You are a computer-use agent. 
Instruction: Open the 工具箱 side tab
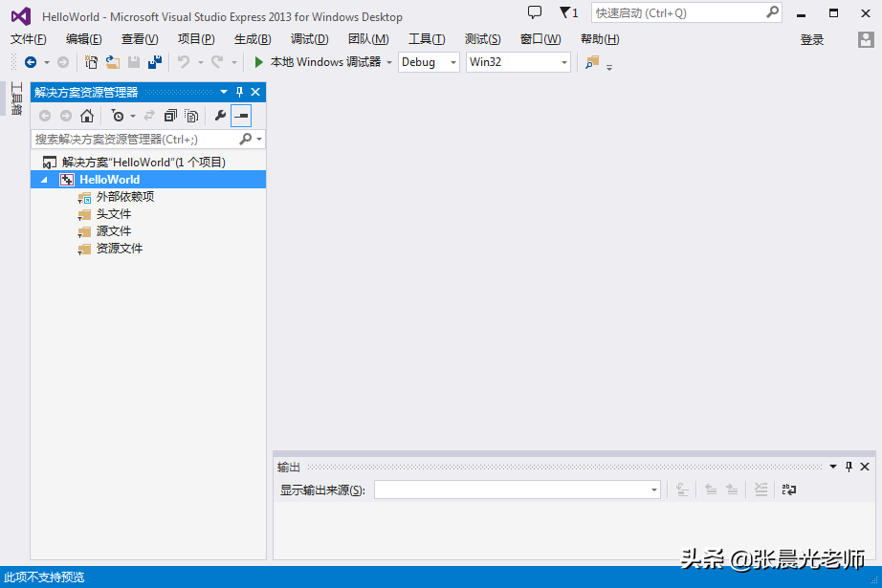(x=16, y=98)
